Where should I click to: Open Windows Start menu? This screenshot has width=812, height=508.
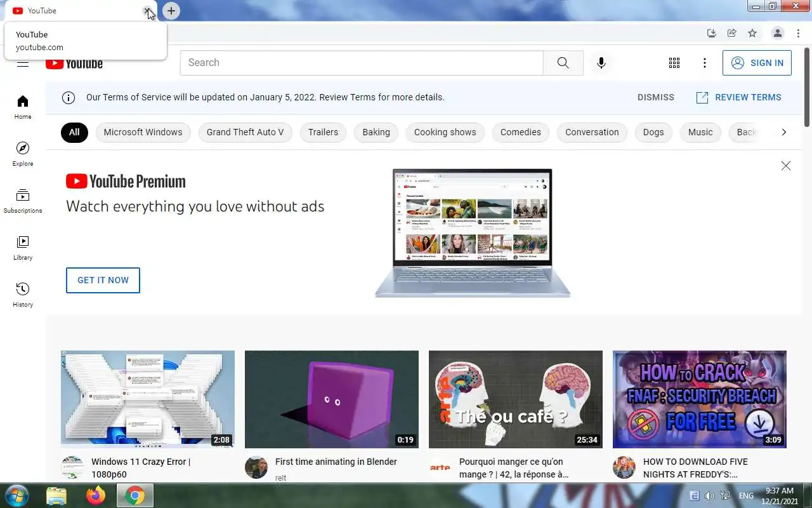[17, 495]
